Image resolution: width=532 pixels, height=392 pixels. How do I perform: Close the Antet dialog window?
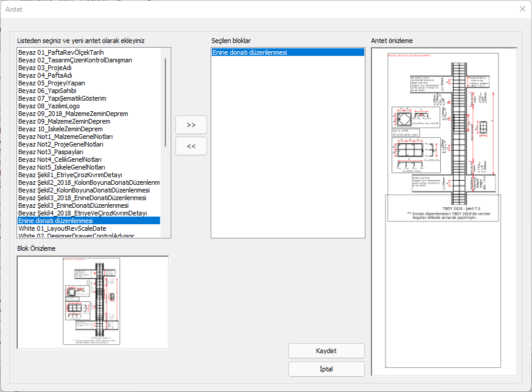click(x=522, y=9)
